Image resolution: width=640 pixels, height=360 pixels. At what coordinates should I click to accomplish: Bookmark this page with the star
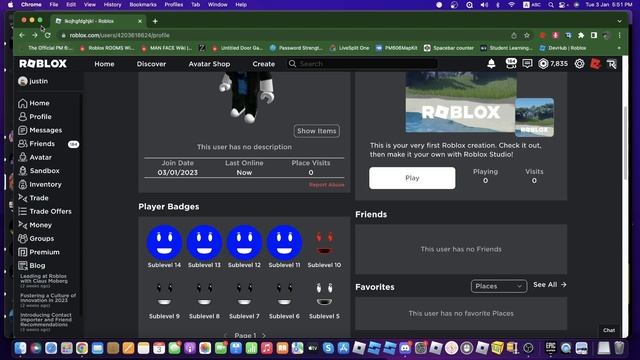coord(527,36)
